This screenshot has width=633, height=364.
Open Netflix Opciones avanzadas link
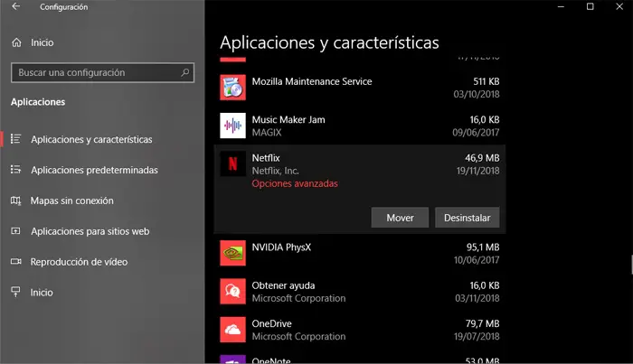pos(295,184)
